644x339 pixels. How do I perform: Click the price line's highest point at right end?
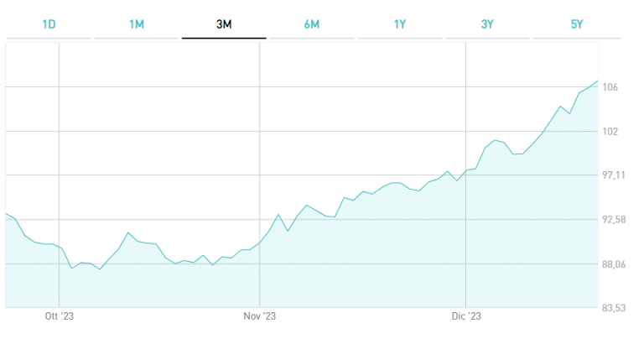point(597,81)
